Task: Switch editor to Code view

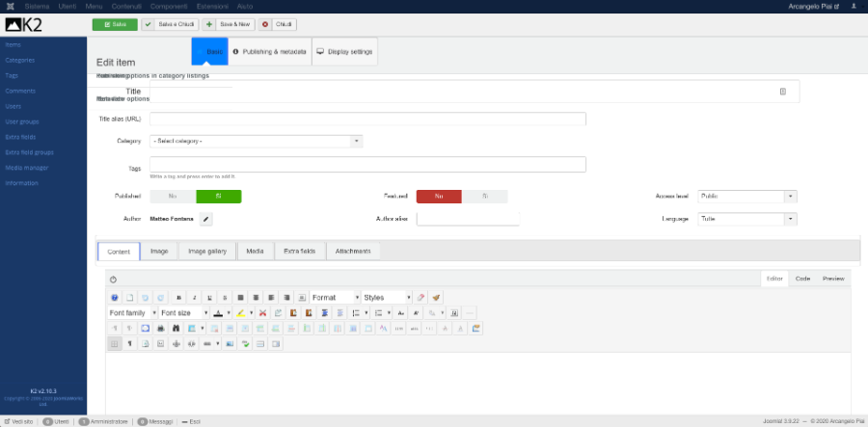Action: [x=802, y=279]
